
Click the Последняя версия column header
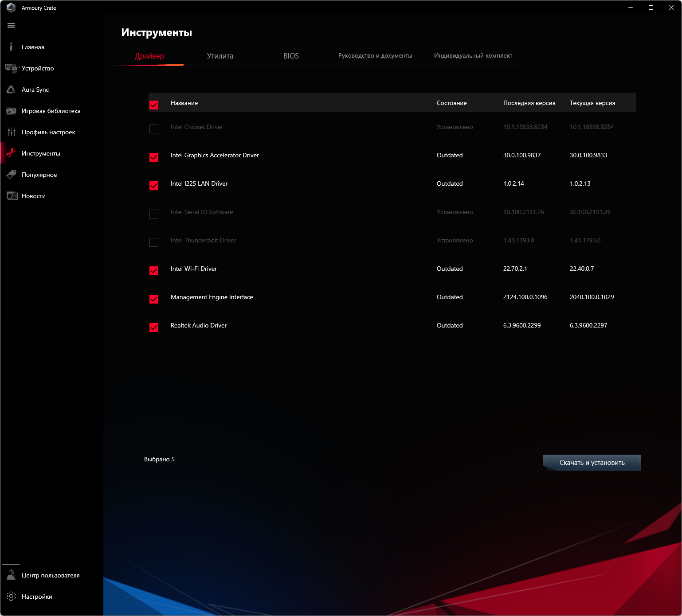coord(529,103)
